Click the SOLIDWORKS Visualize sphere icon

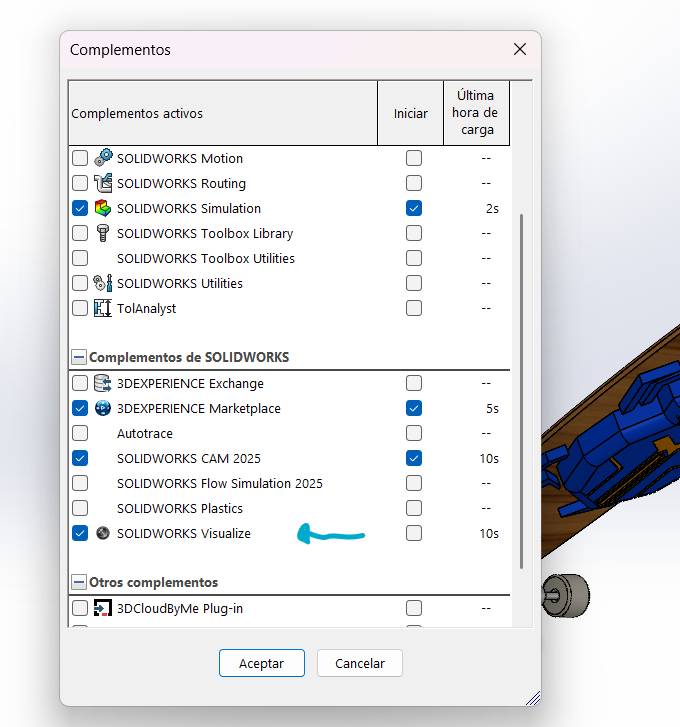tap(103, 533)
